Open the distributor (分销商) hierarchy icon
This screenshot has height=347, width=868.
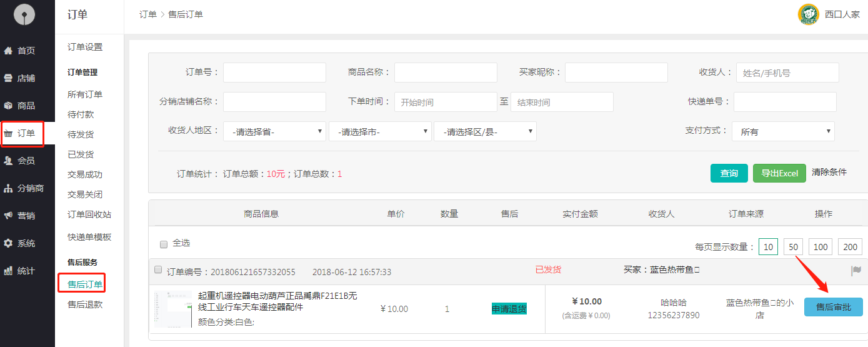click(9, 188)
